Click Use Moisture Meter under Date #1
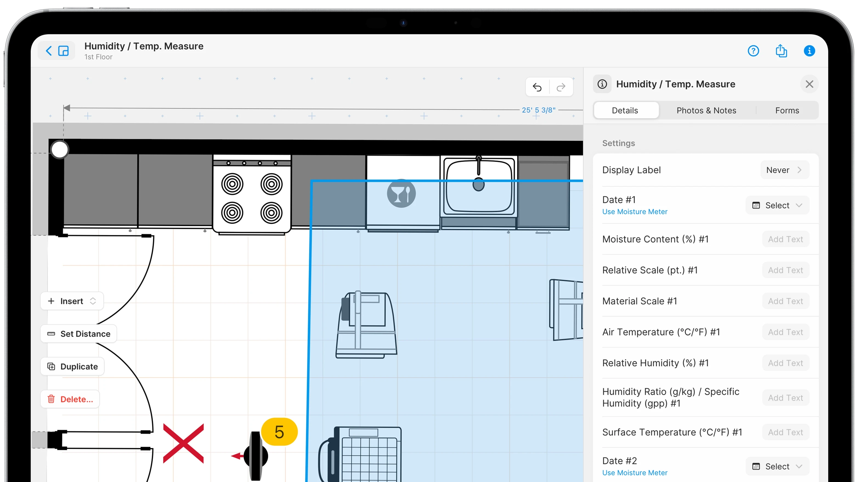 [x=635, y=212]
